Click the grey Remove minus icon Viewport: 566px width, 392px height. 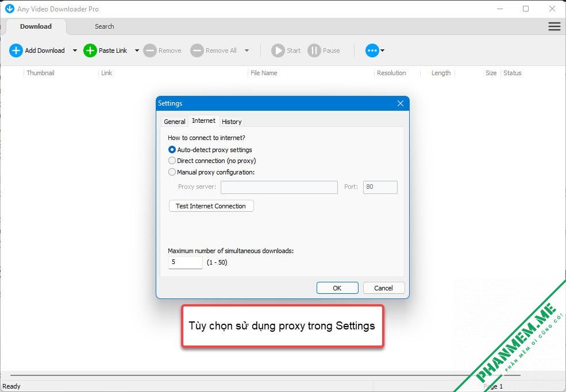pyautogui.click(x=150, y=51)
